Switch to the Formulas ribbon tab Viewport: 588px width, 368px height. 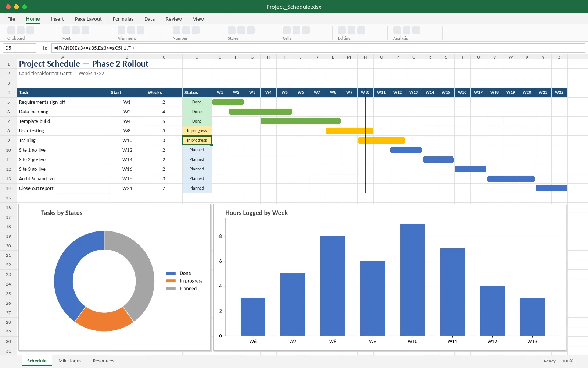click(x=123, y=19)
